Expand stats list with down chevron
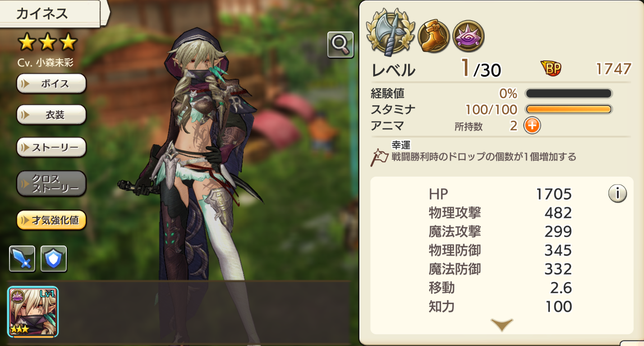Screen dimensions: 644x346 click(x=501, y=324)
